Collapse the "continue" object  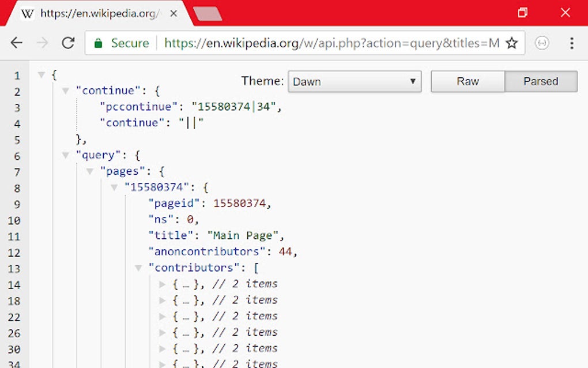66,91
